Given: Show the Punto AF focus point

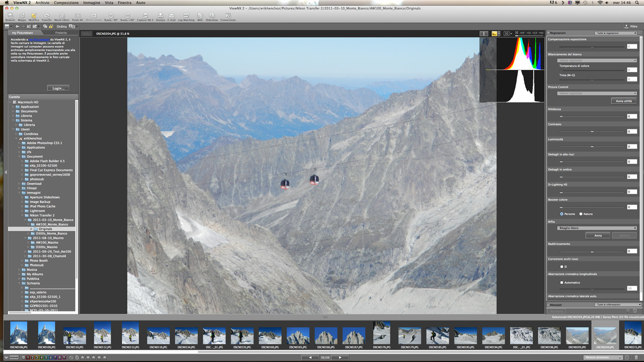Looking at the screenshot, I should tap(77, 17).
